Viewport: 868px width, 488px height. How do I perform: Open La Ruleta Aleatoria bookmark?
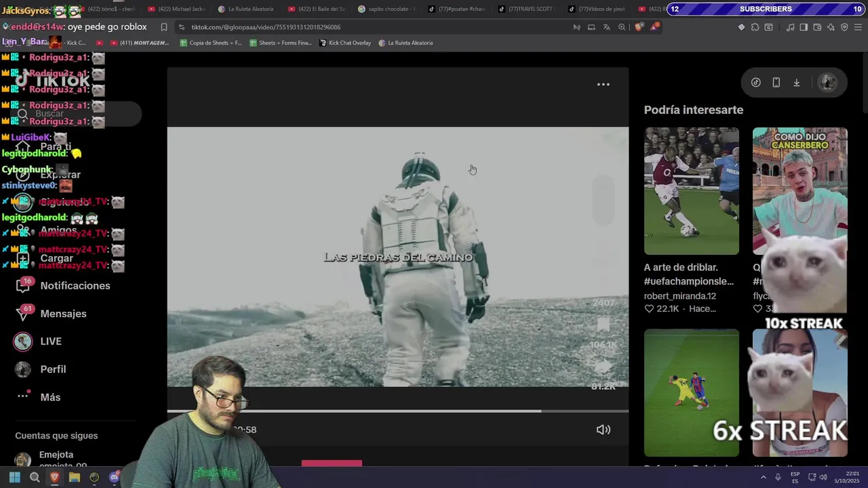[x=406, y=43]
